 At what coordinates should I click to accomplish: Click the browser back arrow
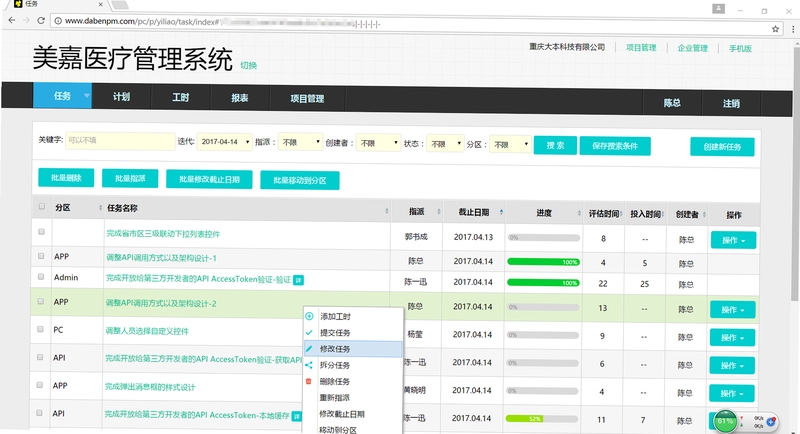pos(11,20)
